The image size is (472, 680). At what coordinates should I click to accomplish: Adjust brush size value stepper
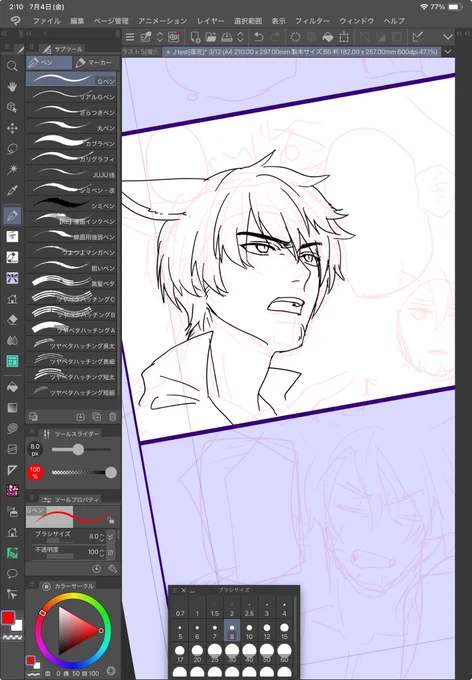pyautogui.click(x=102, y=537)
